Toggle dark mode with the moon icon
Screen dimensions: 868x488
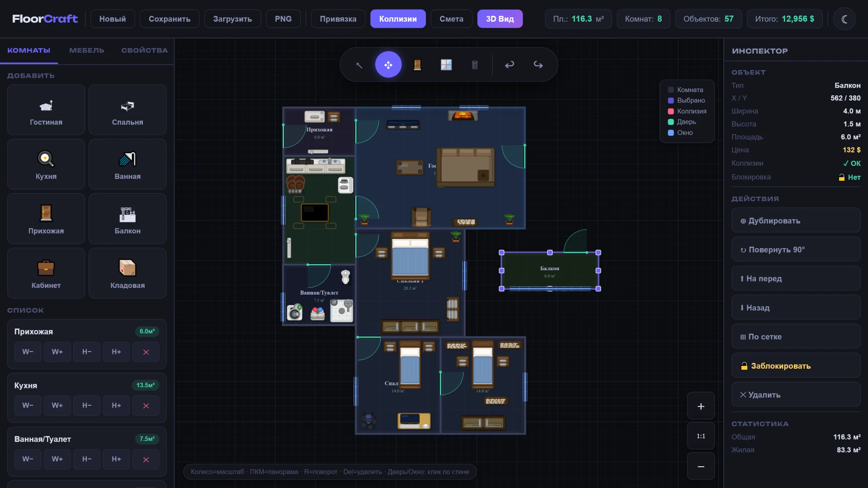tap(844, 19)
